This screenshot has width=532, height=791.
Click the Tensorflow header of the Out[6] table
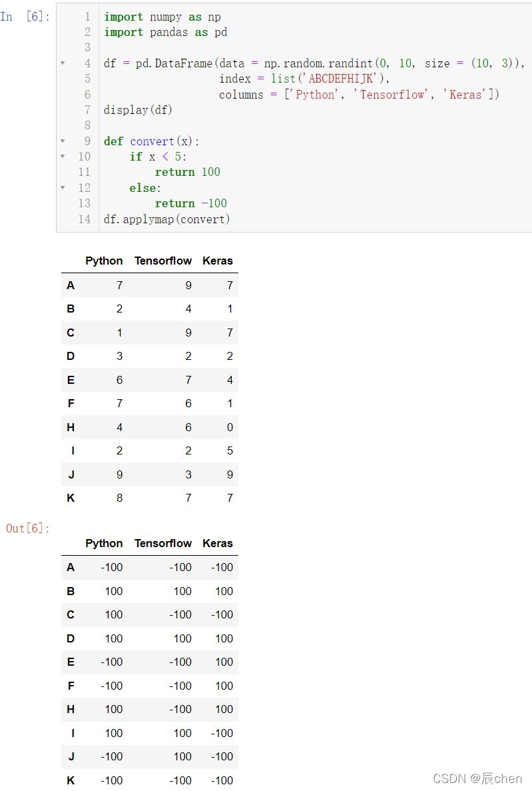coord(163,543)
